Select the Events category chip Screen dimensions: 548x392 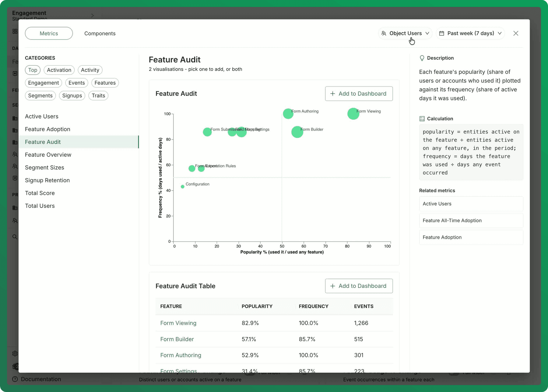[77, 83]
